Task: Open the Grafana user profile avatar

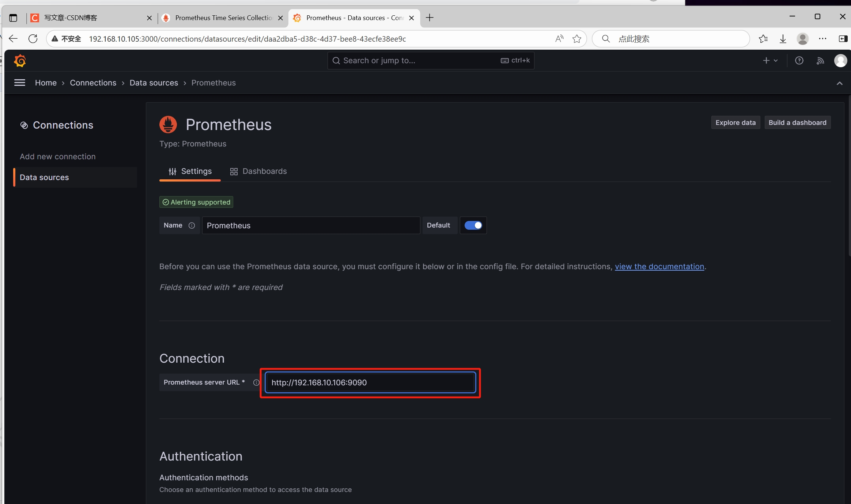Action: pos(840,61)
